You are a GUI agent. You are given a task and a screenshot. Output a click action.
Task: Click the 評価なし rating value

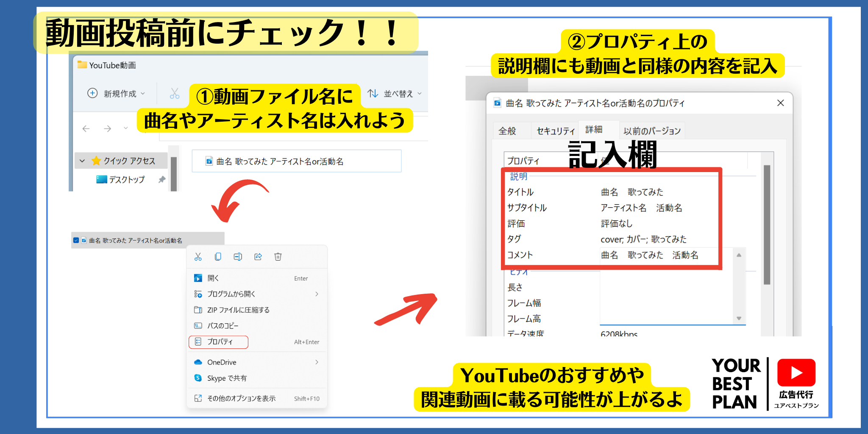click(x=616, y=223)
